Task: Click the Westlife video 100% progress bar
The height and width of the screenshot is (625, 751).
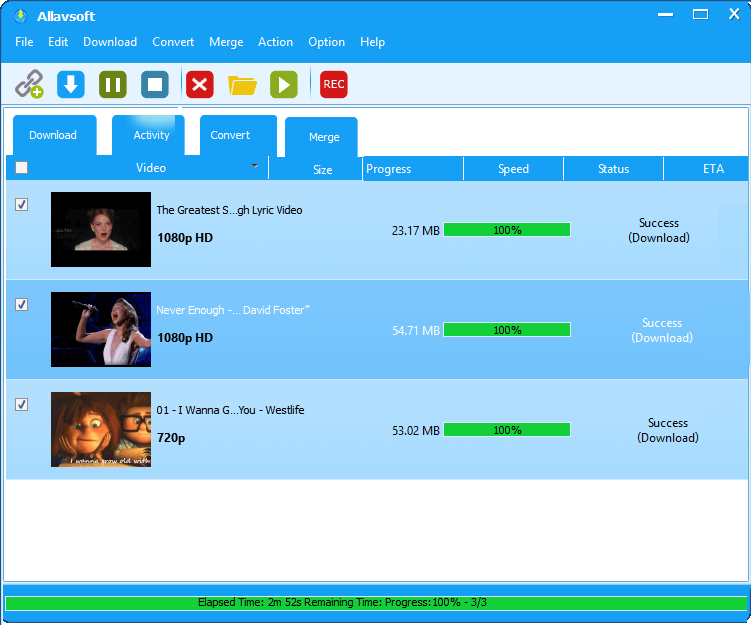Action: point(507,430)
